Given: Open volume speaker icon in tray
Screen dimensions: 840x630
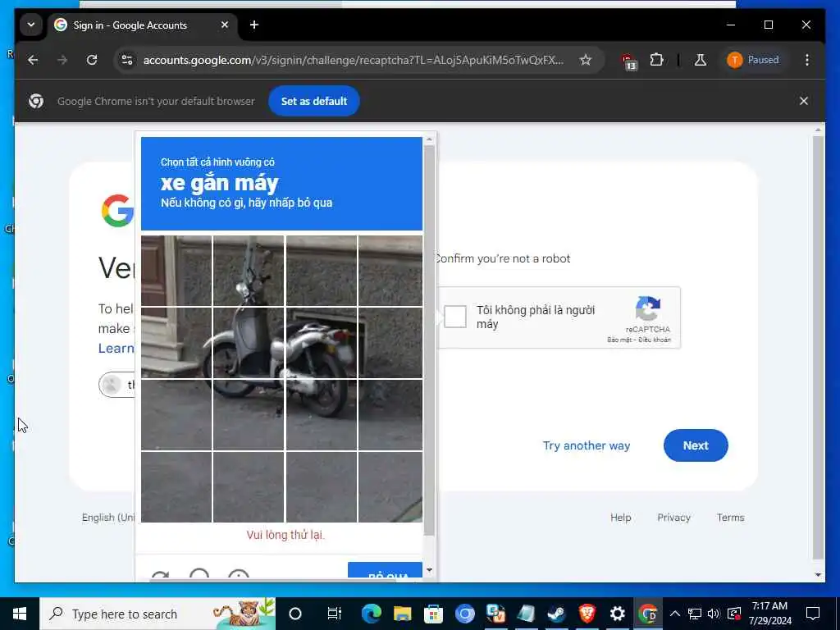Looking at the screenshot, I should click(x=714, y=614).
